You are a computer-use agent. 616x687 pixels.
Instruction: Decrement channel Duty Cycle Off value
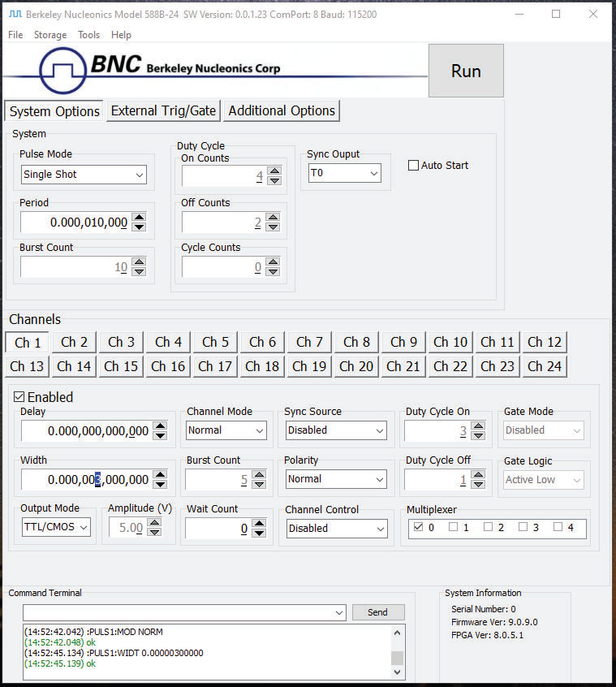coord(479,485)
